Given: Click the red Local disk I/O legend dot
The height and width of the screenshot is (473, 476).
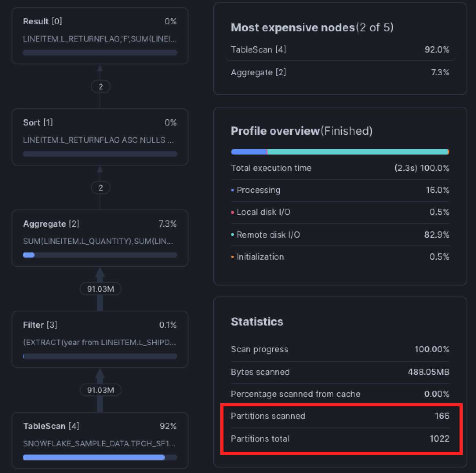Looking at the screenshot, I should (233, 213).
